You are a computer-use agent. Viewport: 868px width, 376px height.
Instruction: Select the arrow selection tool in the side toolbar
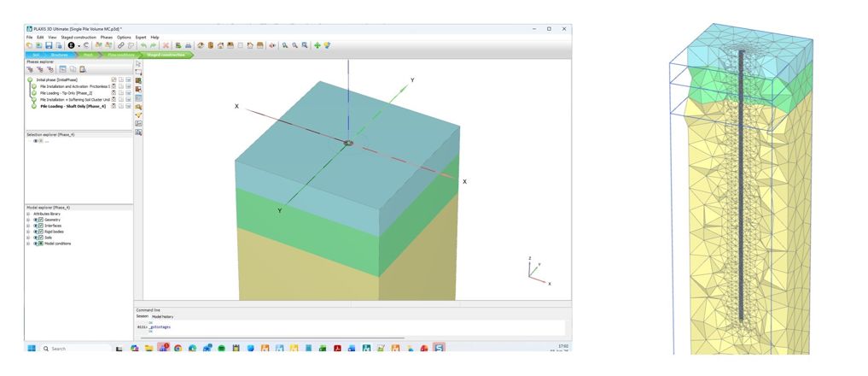[138, 64]
